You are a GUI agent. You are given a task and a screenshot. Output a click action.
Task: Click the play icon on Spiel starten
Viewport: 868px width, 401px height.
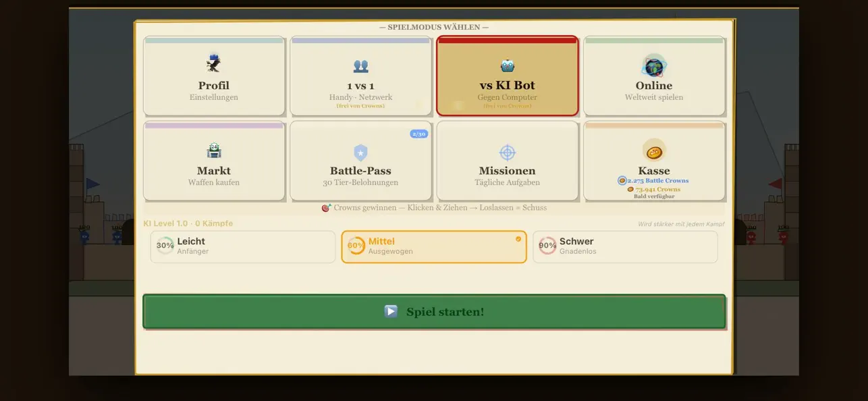click(x=391, y=311)
